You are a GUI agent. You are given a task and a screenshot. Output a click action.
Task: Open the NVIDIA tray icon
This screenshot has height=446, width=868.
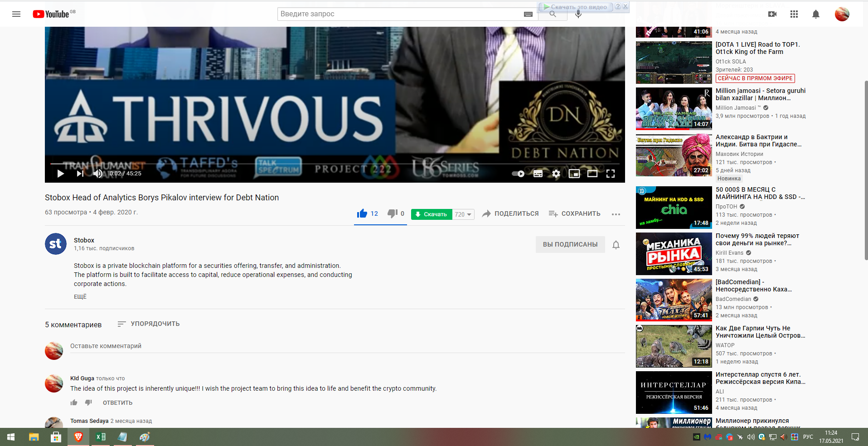[x=697, y=437]
